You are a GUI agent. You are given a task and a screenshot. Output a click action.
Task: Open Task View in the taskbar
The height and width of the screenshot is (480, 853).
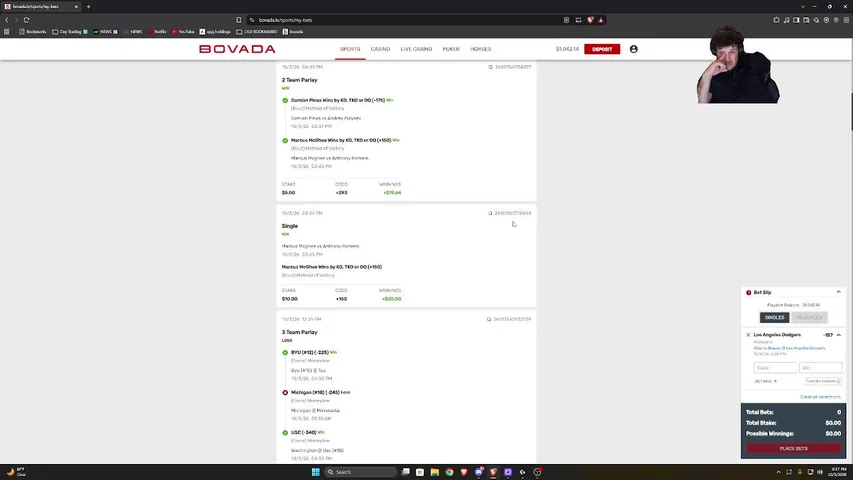(x=405, y=472)
